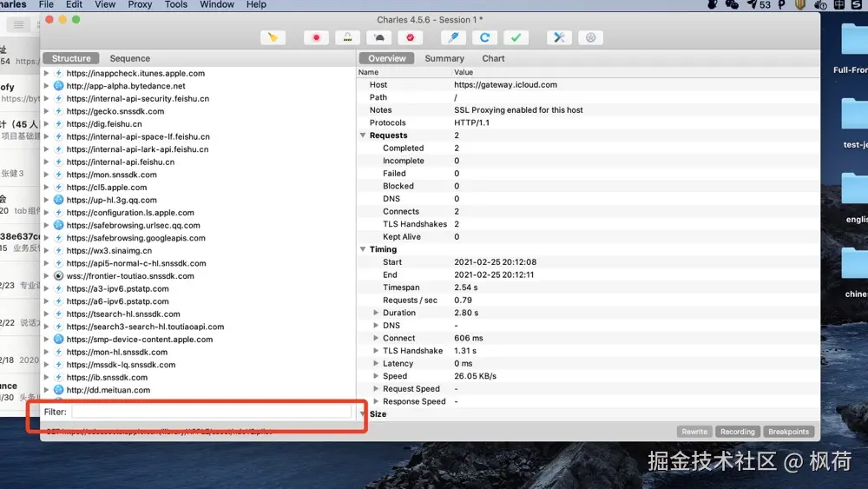This screenshot has height=489, width=868.
Task: Expand gecko.snssdk.com host node
Action: click(x=47, y=111)
